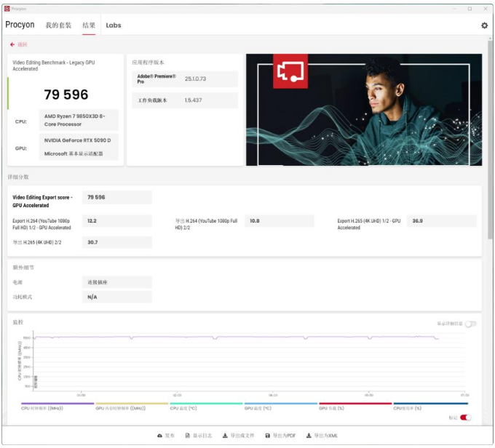Click the 发布 publish cloud icon
495x448 pixels.
click(160, 436)
